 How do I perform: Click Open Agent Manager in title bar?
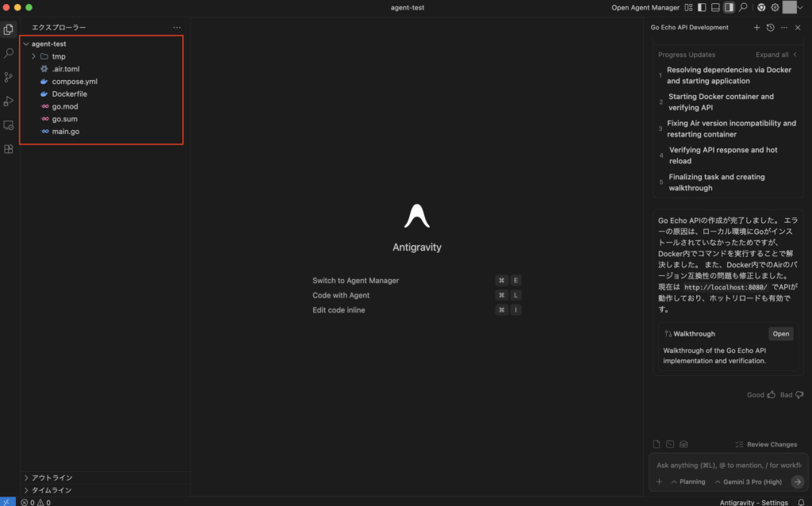tap(645, 7)
